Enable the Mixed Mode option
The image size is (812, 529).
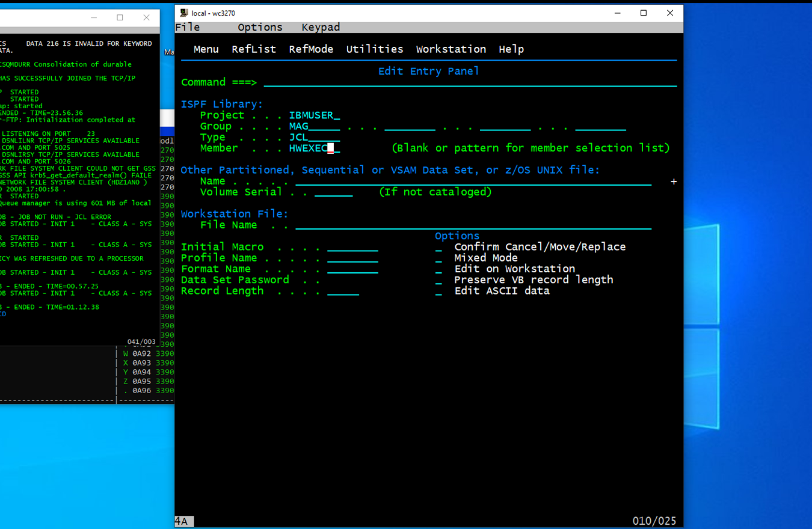coord(439,258)
